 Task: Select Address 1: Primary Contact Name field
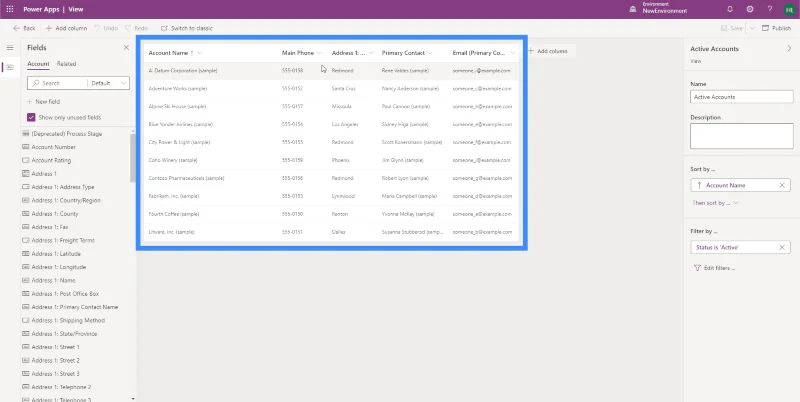click(70, 307)
